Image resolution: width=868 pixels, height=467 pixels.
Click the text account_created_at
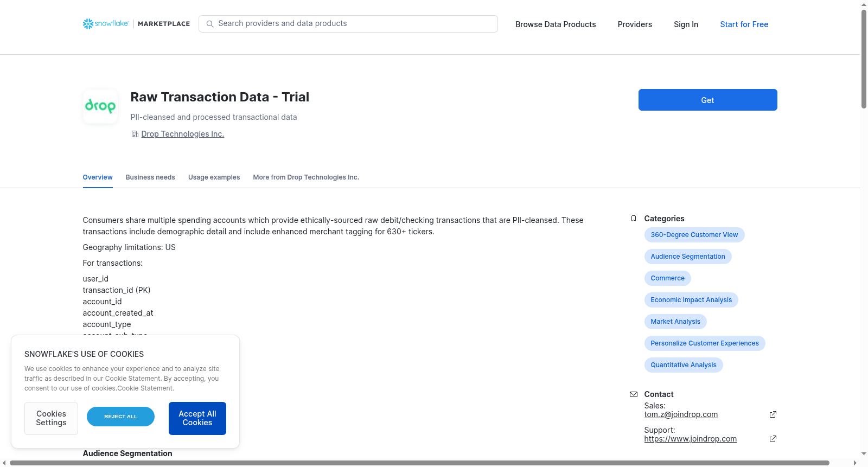118,313
